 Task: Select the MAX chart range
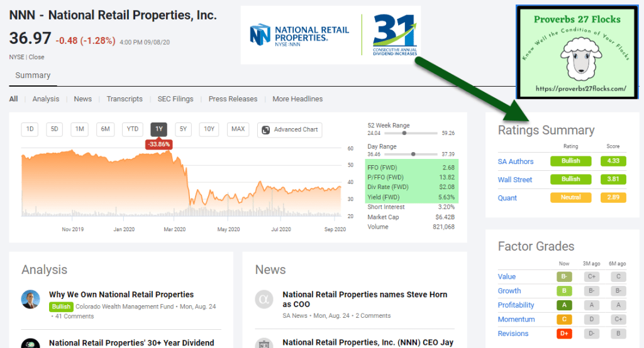pyautogui.click(x=238, y=129)
